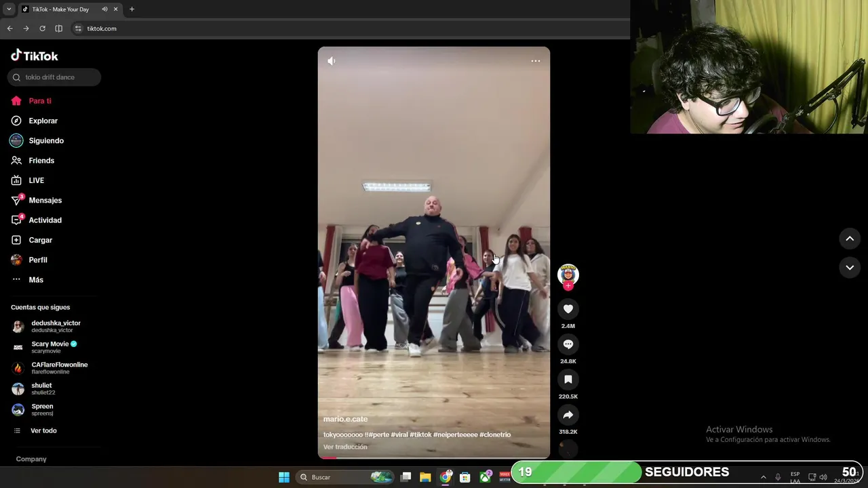Click the Para ti home icon
Screen dimensions: 868x488
coord(16,101)
